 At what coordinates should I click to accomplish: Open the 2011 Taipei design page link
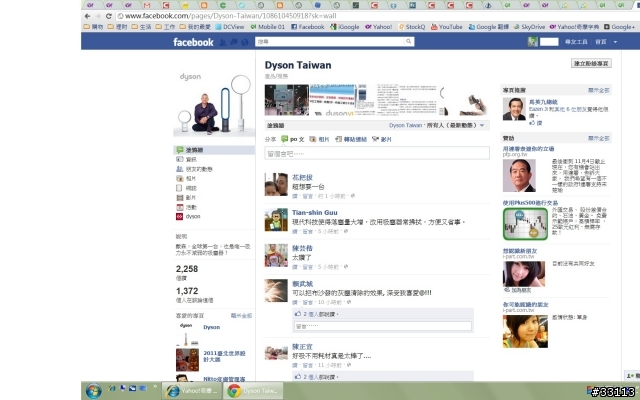tap(224, 356)
